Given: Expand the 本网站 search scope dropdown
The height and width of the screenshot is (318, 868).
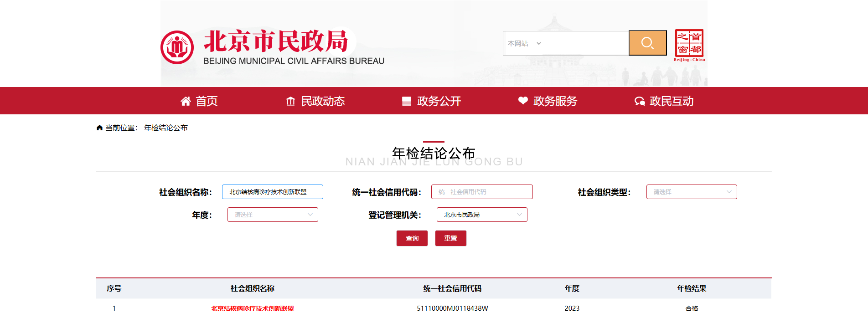Looking at the screenshot, I should point(524,44).
